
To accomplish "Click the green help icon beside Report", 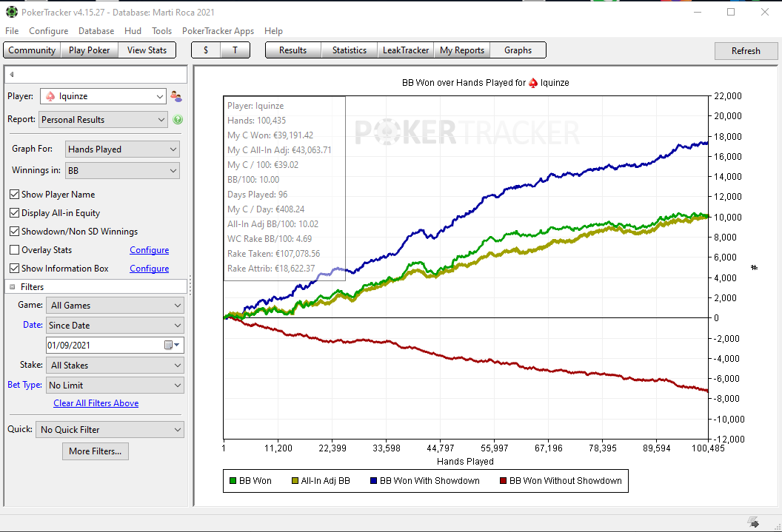I will click(178, 120).
